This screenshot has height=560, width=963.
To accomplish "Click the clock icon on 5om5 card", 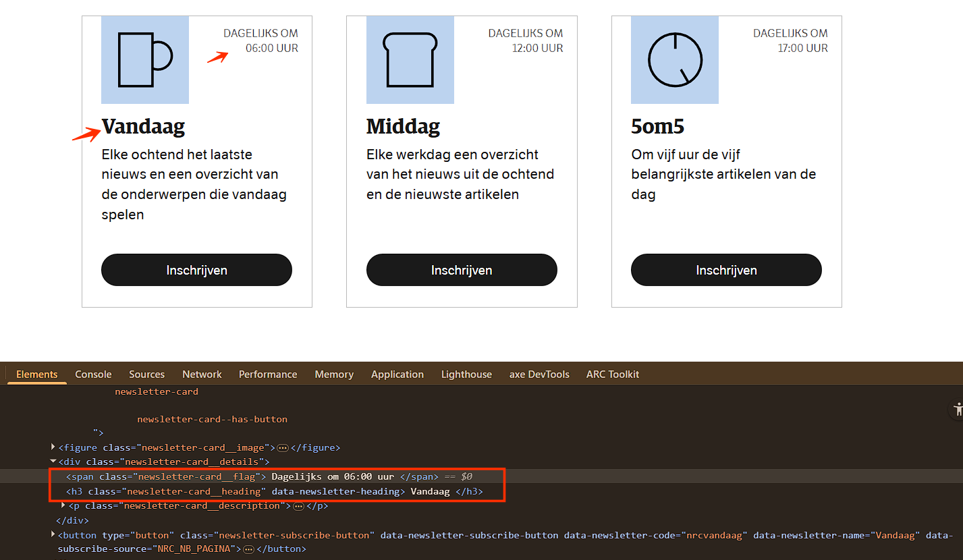I will (675, 60).
